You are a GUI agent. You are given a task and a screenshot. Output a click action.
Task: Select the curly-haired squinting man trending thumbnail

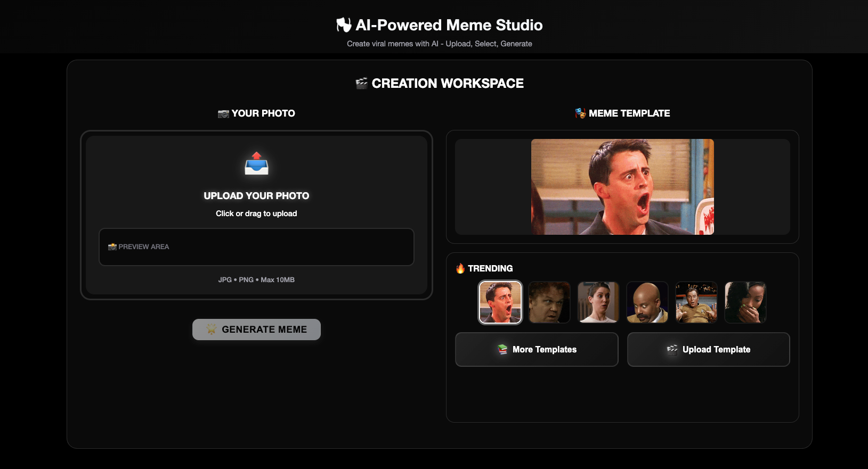[x=549, y=302]
